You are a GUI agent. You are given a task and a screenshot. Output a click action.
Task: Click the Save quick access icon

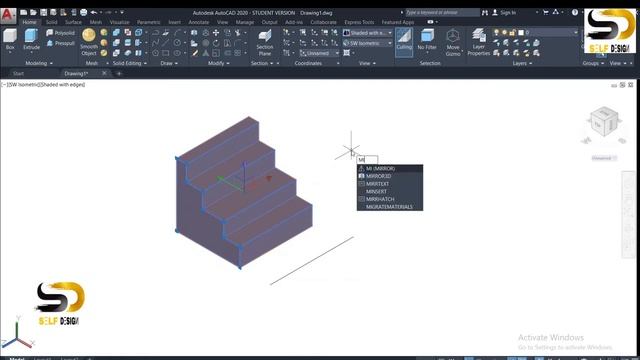click(43, 13)
